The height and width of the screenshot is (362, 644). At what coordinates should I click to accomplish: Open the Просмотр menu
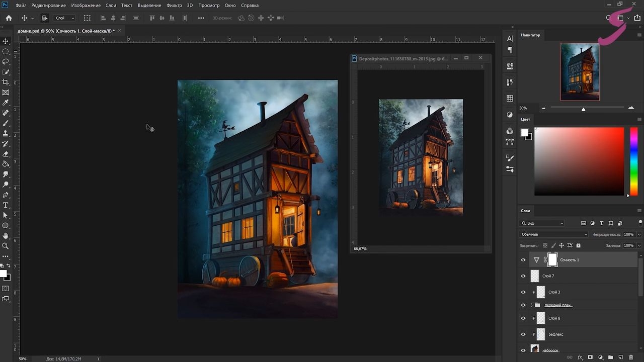pos(209,6)
